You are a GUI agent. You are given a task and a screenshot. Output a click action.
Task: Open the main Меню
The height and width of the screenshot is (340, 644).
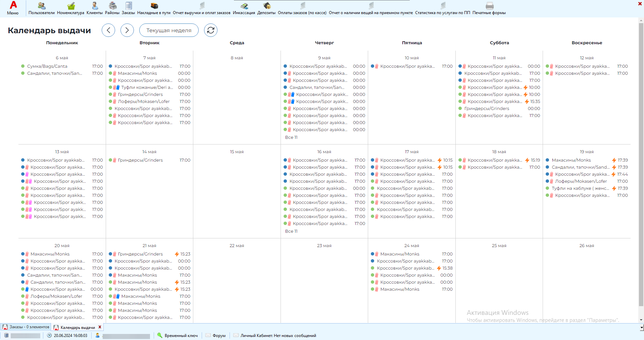click(x=13, y=8)
